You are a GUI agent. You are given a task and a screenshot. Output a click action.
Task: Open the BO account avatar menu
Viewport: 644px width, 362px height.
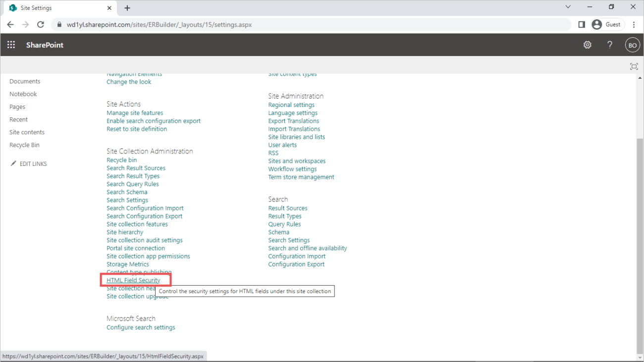[x=632, y=45]
